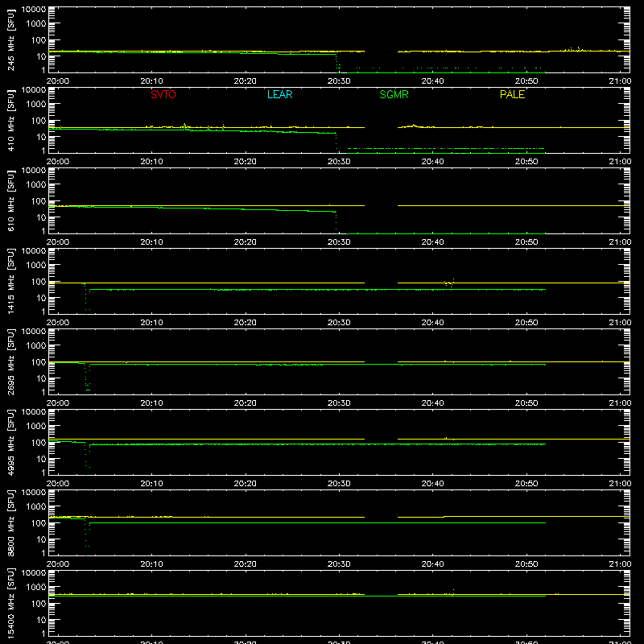Select the 410 MHz [SFU] axis title
Viewport: 644px width, 644px height.
pyautogui.click(x=11, y=120)
